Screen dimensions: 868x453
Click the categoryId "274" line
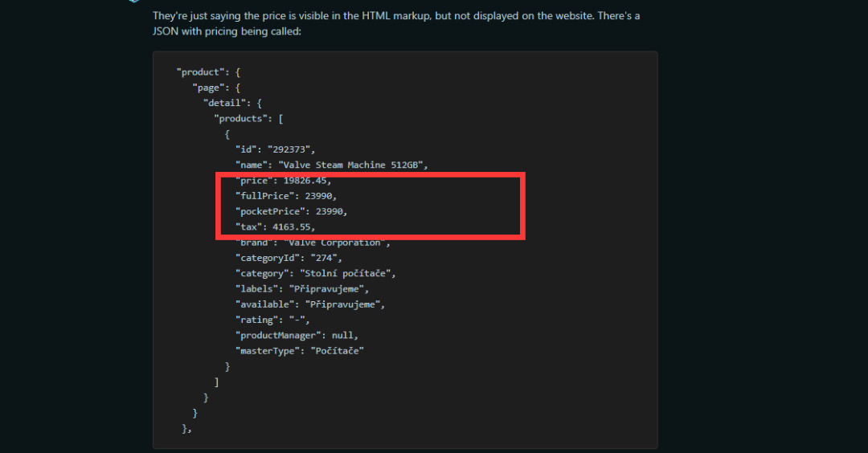289,258
